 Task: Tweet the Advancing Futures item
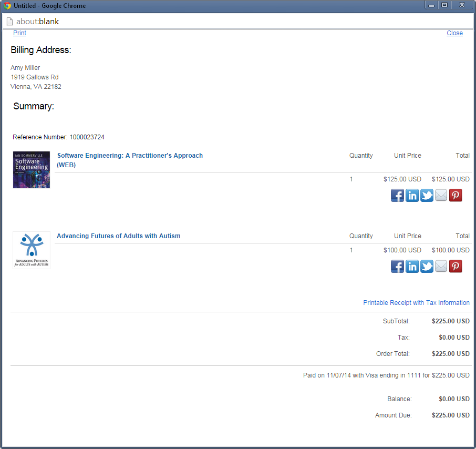click(x=427, y=267)
